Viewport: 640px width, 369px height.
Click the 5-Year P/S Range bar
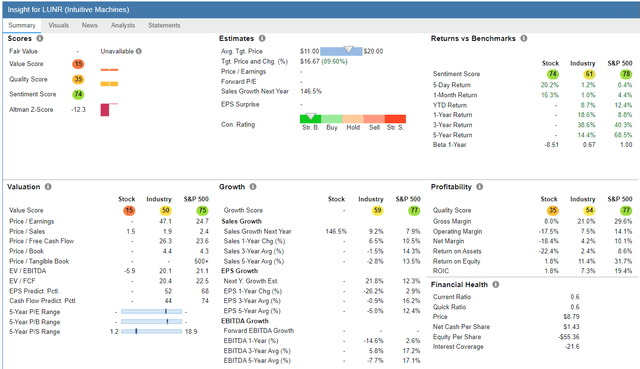coord(151,331)
